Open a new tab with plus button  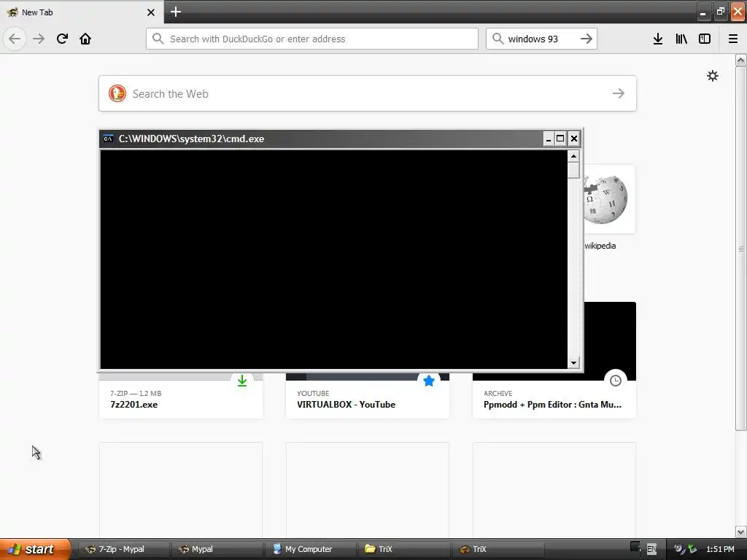coord(176,12)
